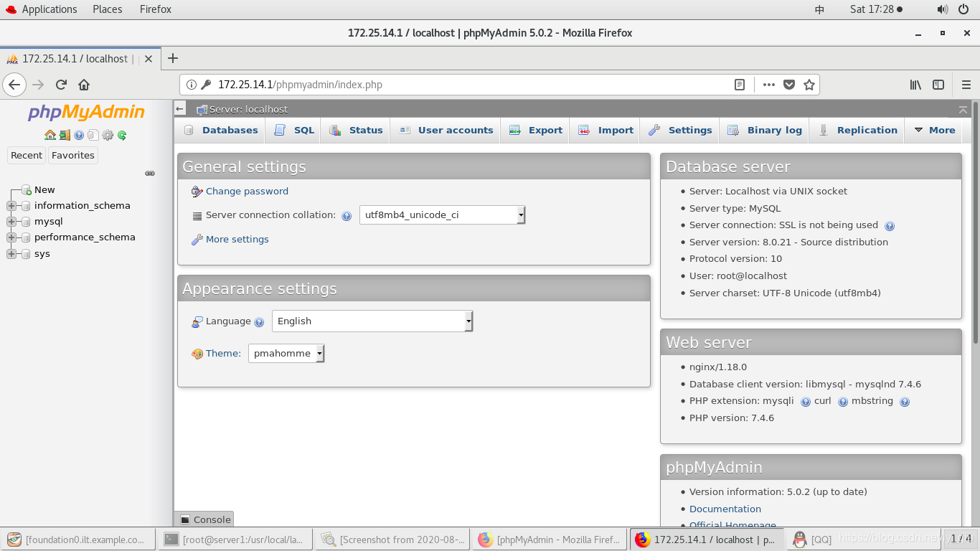Open the Databases tab
This screenshot has width=980, height=551.
coord(221,131)
